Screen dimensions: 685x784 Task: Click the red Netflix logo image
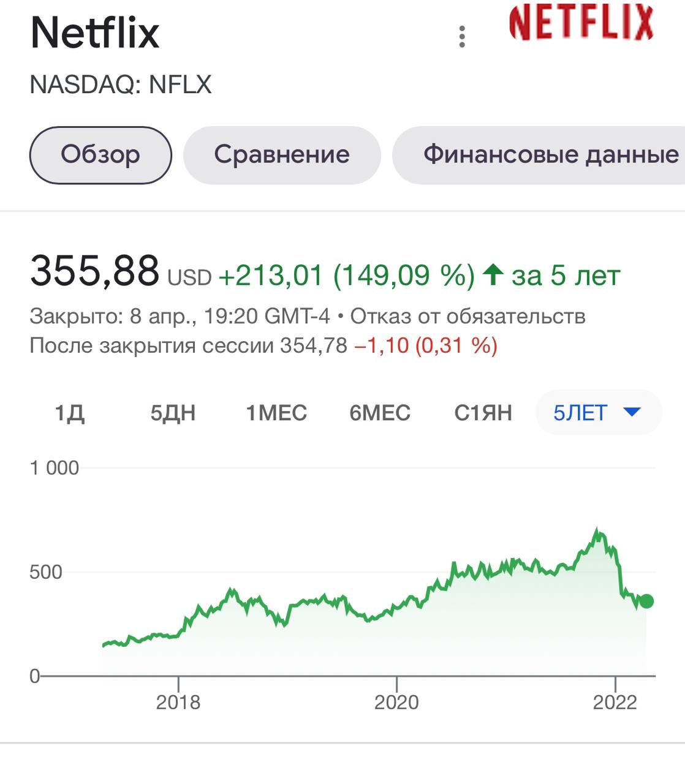581,22
